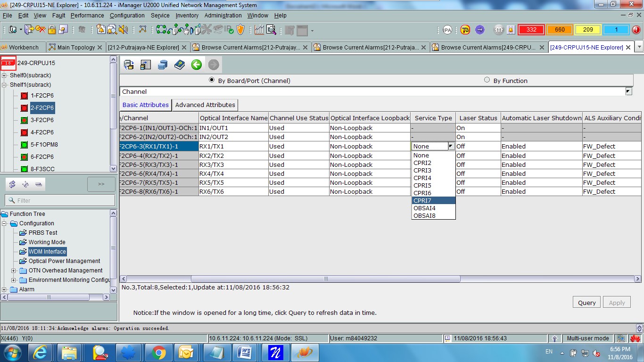Close the 212-Putrajaya-NE Explorer tab
644x362 pixels.
[185, 47]
